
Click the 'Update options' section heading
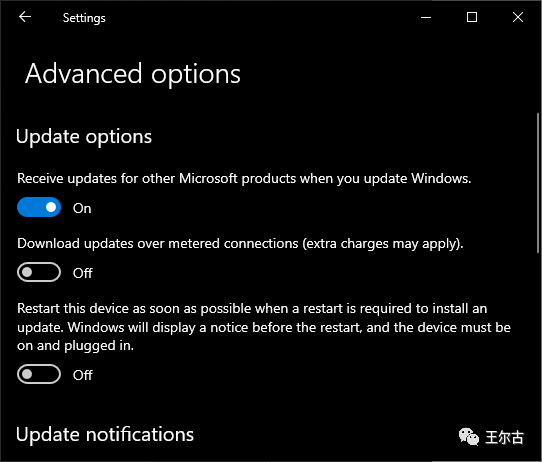pos(84,136)
